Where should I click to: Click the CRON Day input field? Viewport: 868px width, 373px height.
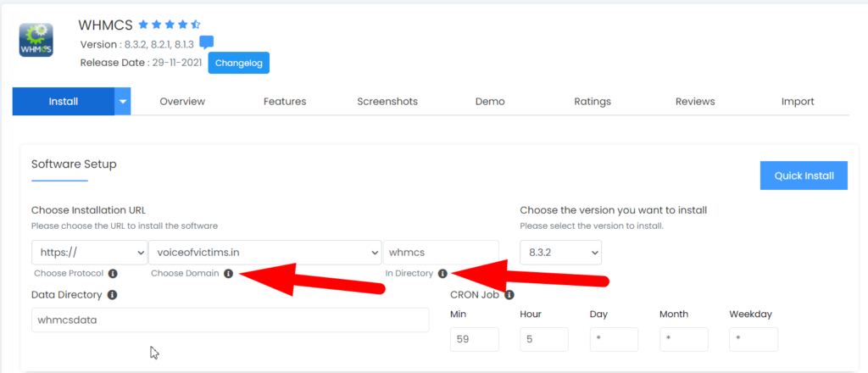coord(614,339)
